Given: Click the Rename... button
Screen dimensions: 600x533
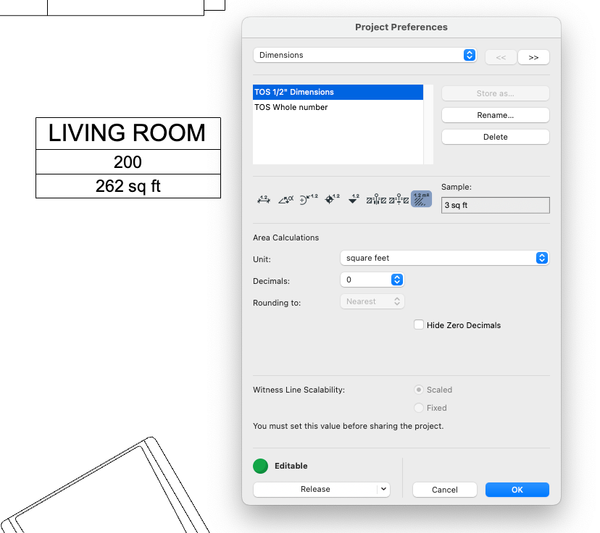Looking at the screenshot, I should pos(495,115).
